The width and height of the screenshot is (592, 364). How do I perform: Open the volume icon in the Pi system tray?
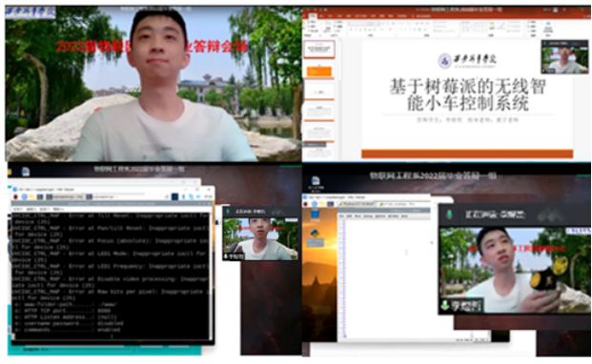point(198,197)
